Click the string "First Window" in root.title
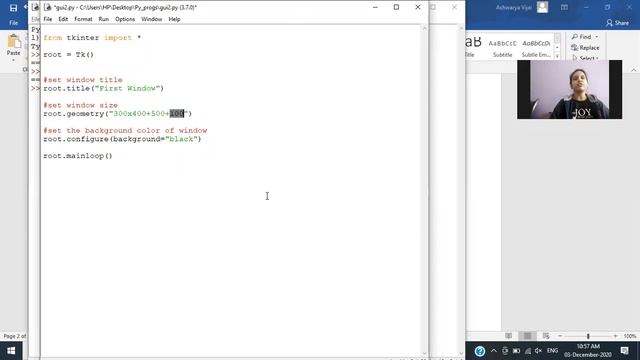640x360 pixels. pyautogui.click(x=127, y=88)
